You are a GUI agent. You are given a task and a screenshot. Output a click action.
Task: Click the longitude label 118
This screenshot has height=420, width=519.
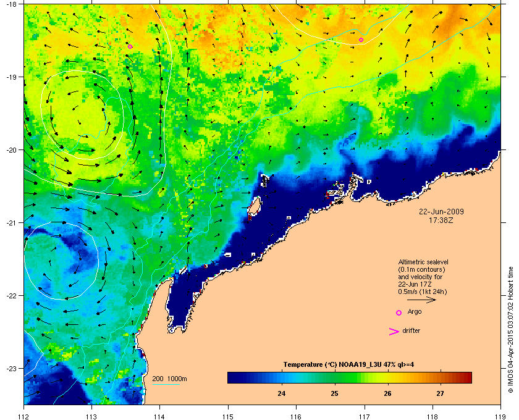coord(432,416)
